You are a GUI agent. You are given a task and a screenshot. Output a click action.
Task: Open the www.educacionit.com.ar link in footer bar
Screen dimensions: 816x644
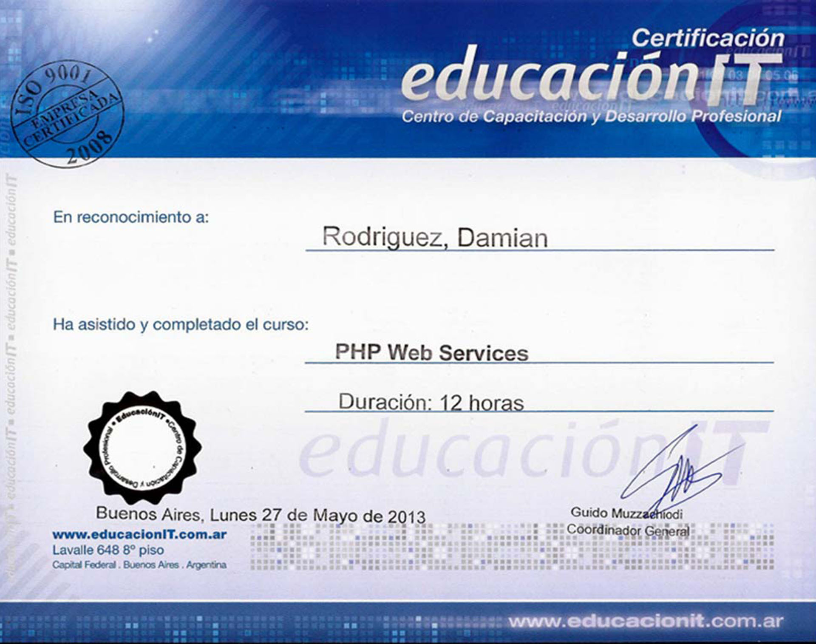pyautogui.click(x=646, y=622)
